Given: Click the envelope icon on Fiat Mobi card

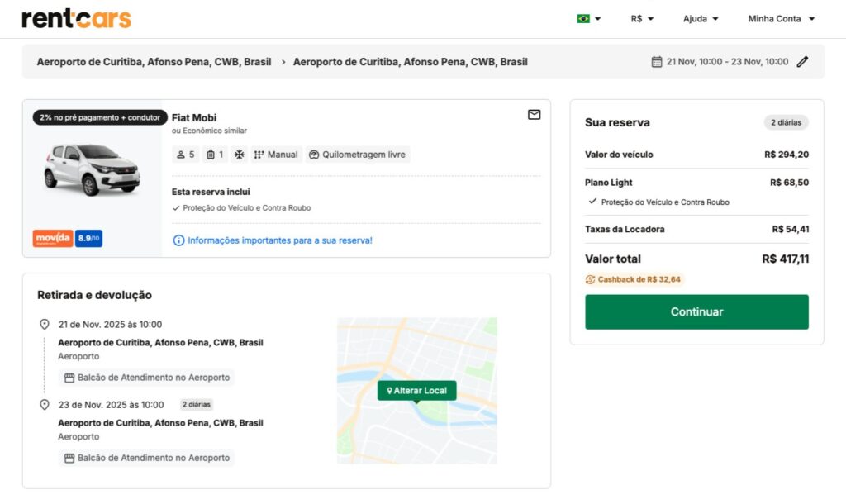Looking at the screenshot, I should pyautogui.click(x=534, y=115).
